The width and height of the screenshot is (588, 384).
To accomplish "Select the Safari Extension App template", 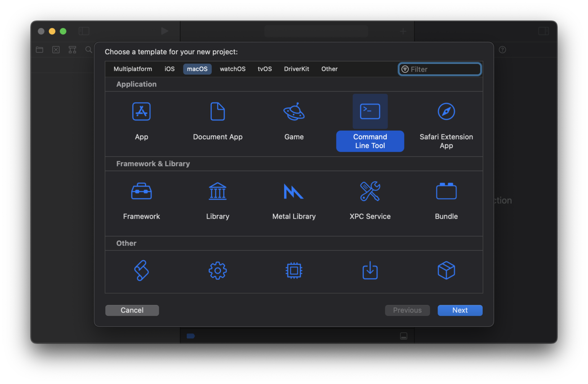I will tap(446, 112).
